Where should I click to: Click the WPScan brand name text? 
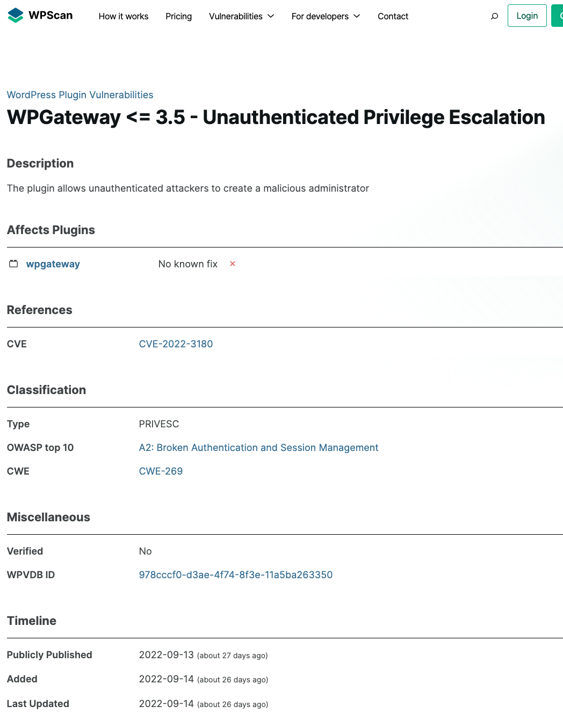click(x=50, y=16)
